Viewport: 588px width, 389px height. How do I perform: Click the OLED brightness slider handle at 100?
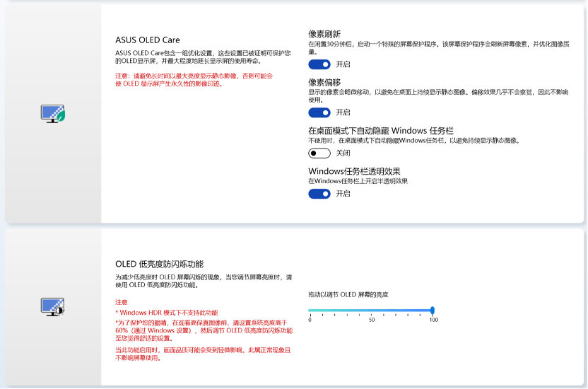(x=433, y=310)
